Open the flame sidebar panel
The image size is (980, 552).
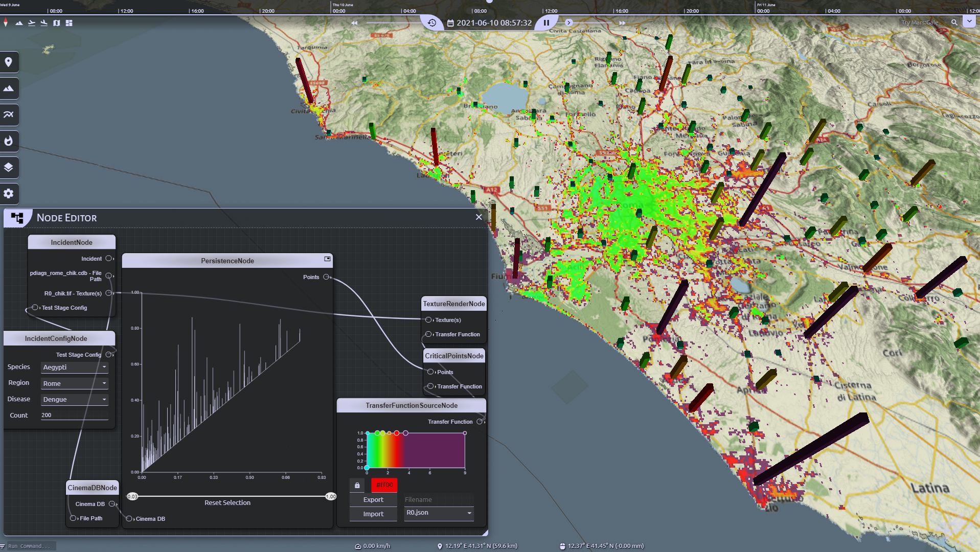(x=9, y=141)
